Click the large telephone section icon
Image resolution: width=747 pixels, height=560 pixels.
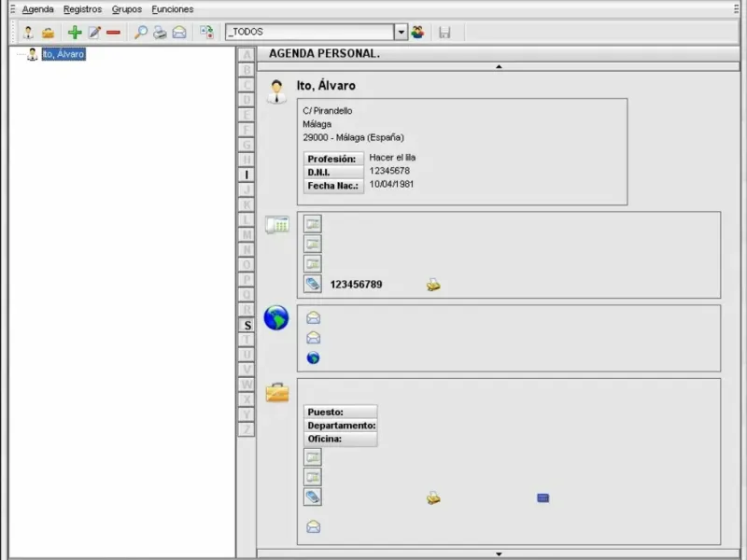pos(277,224)
